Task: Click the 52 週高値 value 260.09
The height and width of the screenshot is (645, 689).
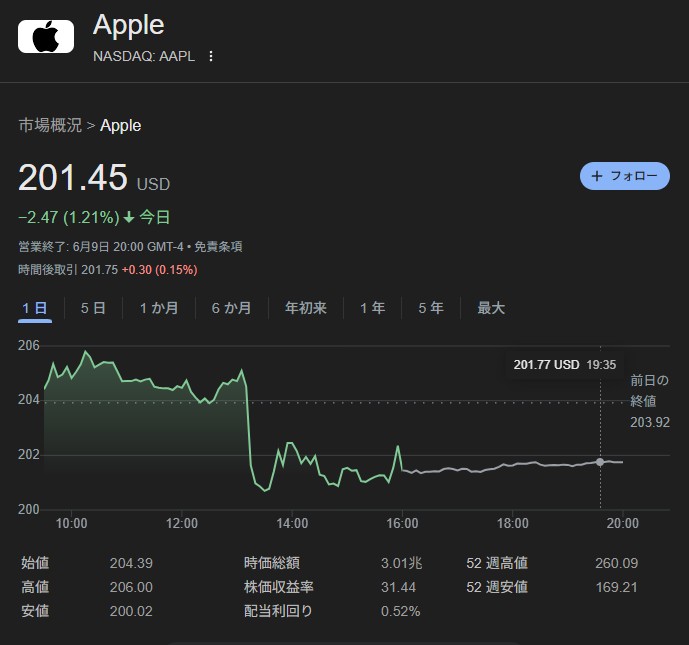Action: pyautogui.click(x=616, y=563)
